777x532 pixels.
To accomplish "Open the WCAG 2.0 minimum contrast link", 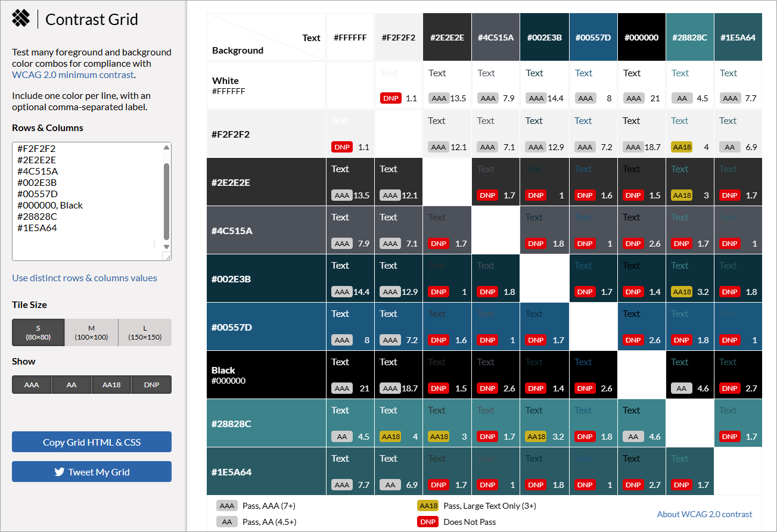I will pyautogui.click(x=73, y=75).
